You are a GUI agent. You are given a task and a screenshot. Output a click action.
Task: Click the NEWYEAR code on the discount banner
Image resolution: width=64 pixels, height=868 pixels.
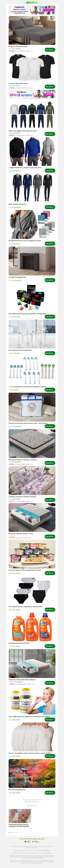click(x=49, y=95)
